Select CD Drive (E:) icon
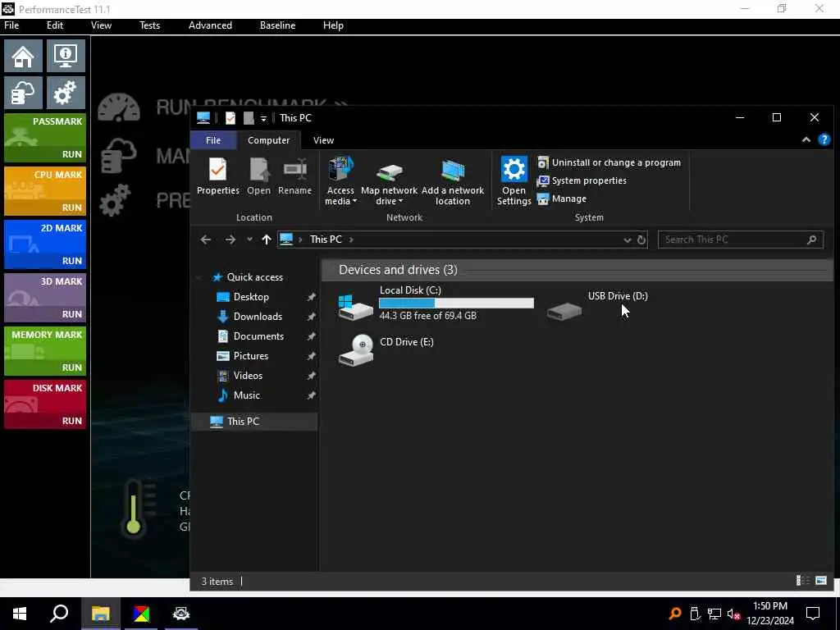The width and height of the screenshot is (840, 630). (x=356, y=350)
